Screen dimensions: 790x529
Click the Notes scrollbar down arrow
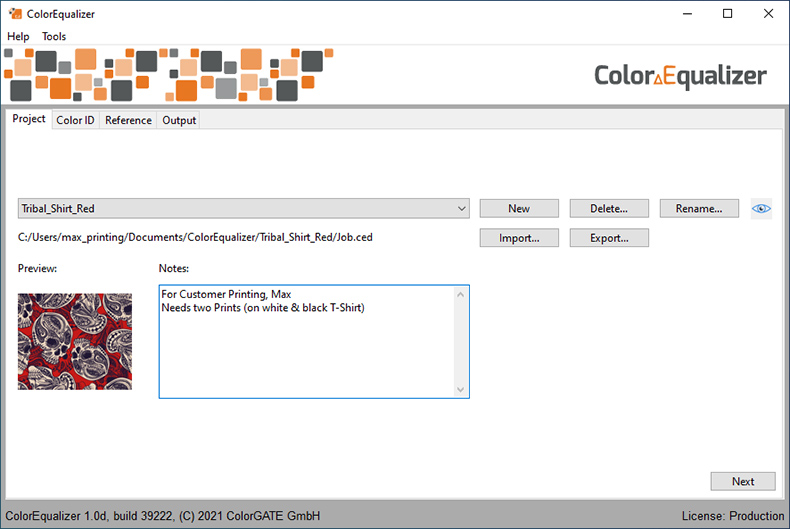point(460,389)
